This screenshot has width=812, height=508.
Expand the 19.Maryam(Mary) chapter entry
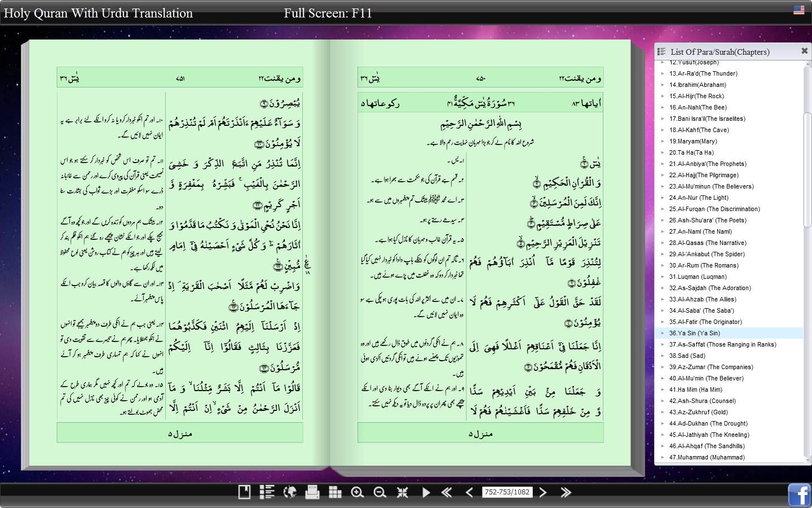pos(663,141)
